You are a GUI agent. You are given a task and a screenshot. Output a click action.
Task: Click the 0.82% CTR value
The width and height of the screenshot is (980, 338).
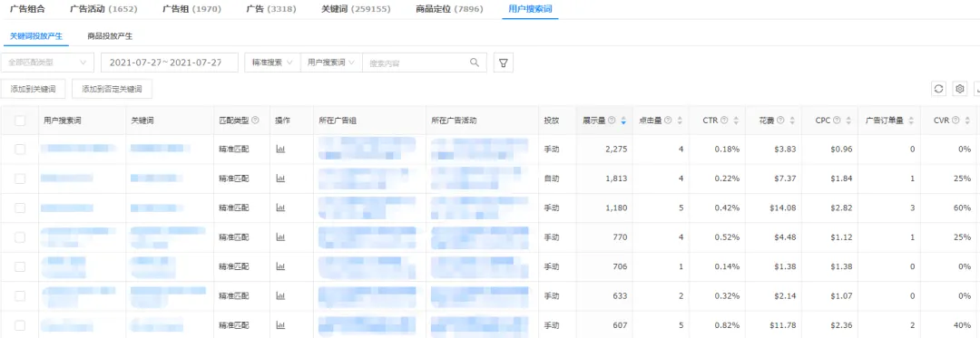(x=728, y=325)
